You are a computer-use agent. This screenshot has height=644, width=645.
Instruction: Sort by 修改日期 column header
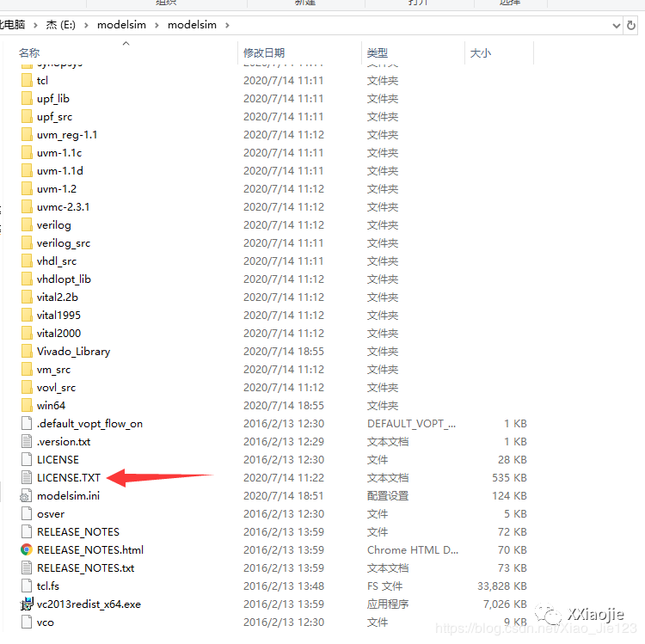point(264,53)
